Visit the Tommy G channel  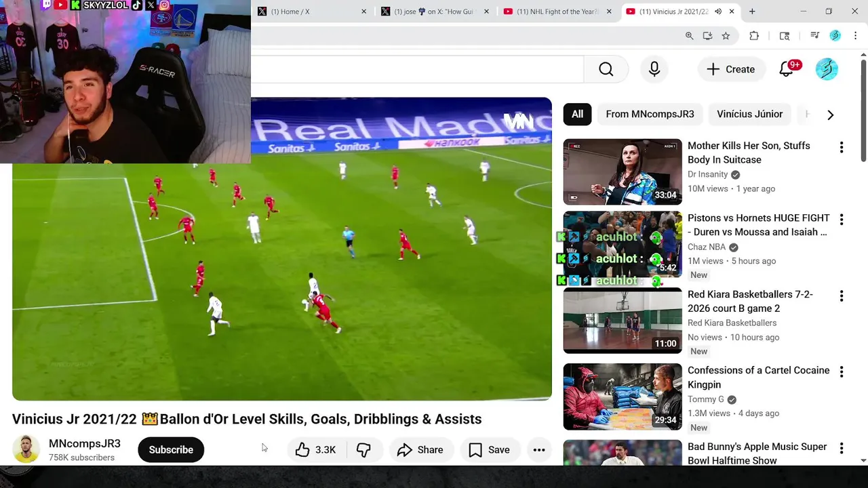705,400
